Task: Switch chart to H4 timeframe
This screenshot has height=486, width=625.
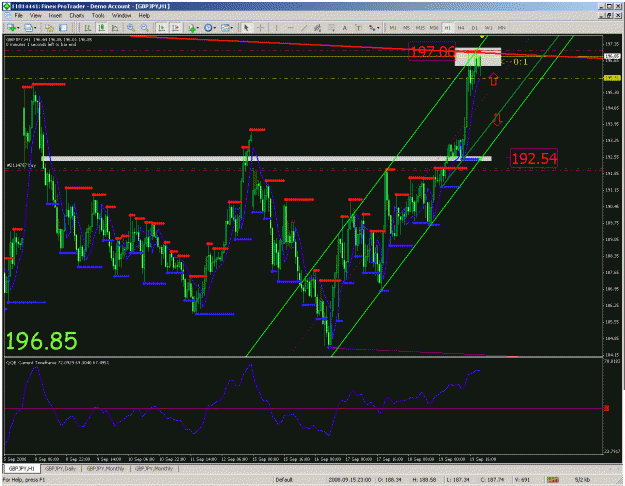Action: pyautogui.click(x=461, y=28)
